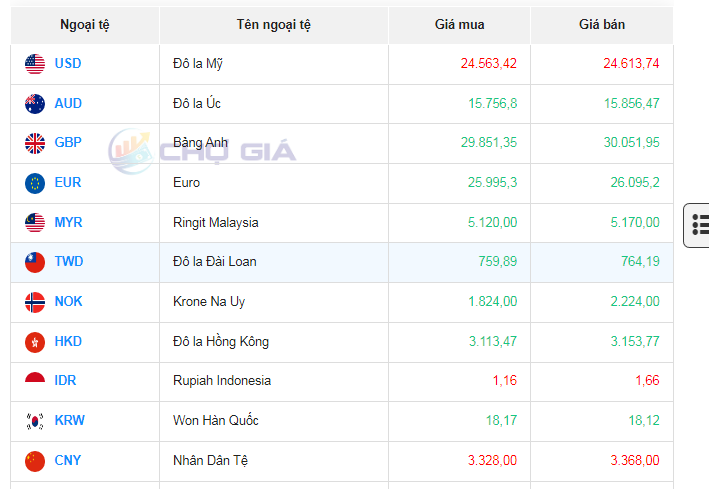
Task: Click the Ngoại tệ column header
Action: pos(85,25)
